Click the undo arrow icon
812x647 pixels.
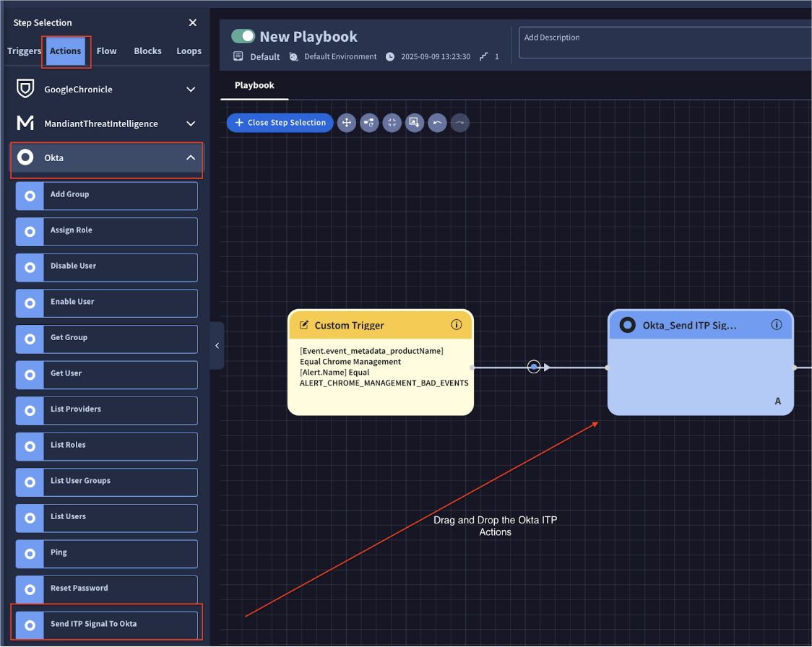pos(437,123)
